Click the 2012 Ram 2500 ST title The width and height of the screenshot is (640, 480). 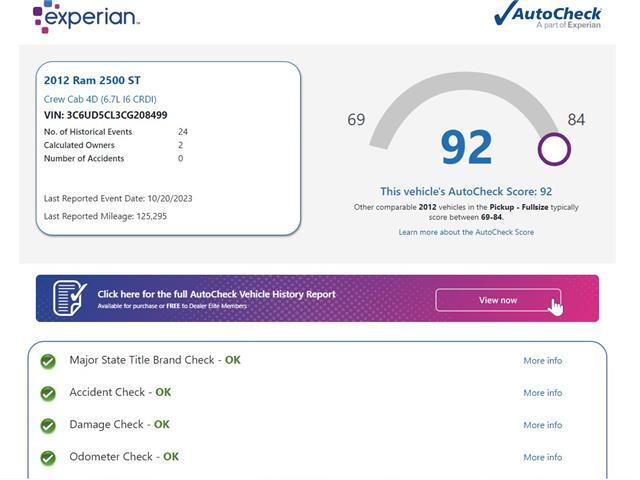point(92,80)
